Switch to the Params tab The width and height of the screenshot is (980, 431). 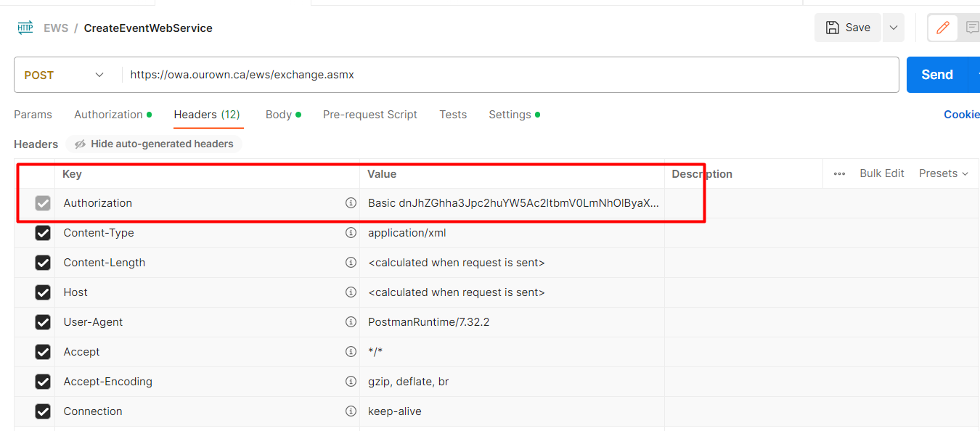[x=33, y=115]
